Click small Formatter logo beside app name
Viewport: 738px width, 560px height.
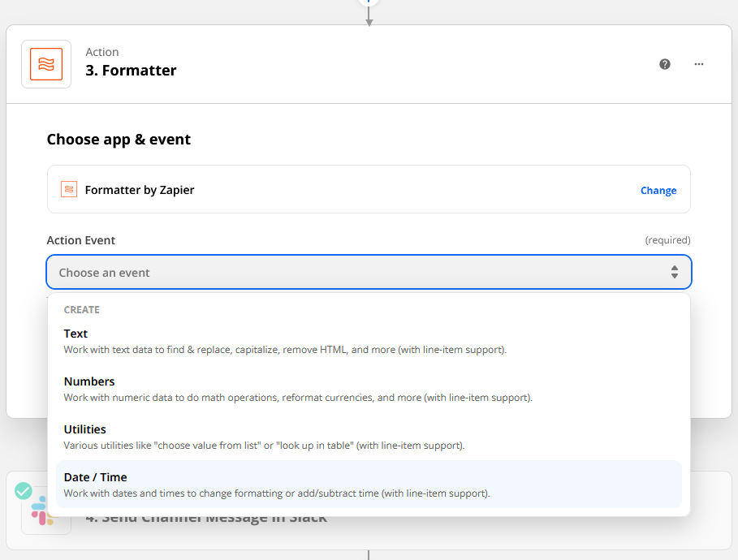[69, 190]
